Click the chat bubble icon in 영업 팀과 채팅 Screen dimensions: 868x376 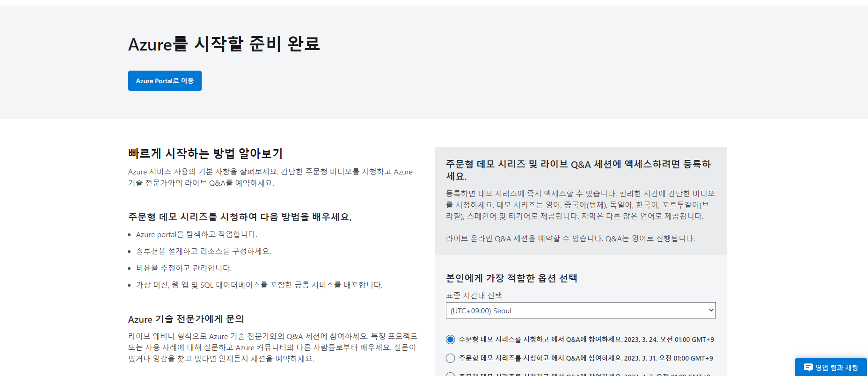808,368
